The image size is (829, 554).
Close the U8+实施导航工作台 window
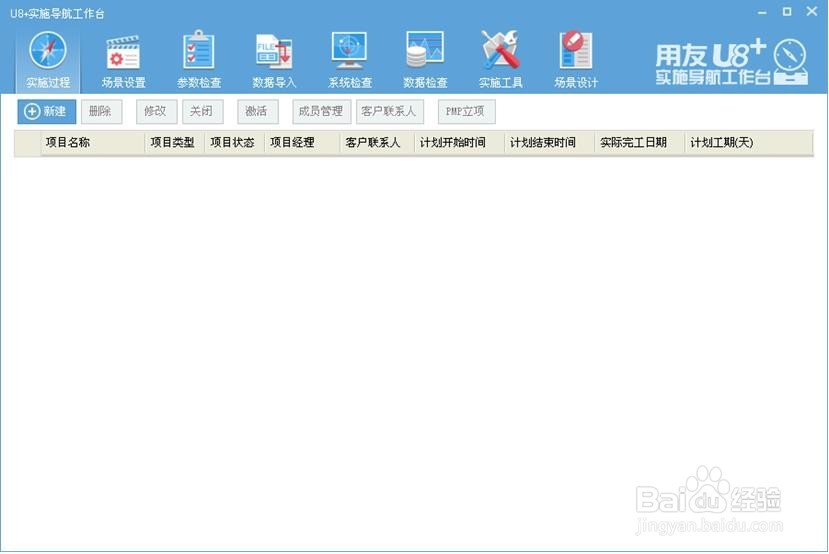click(812, 11)
